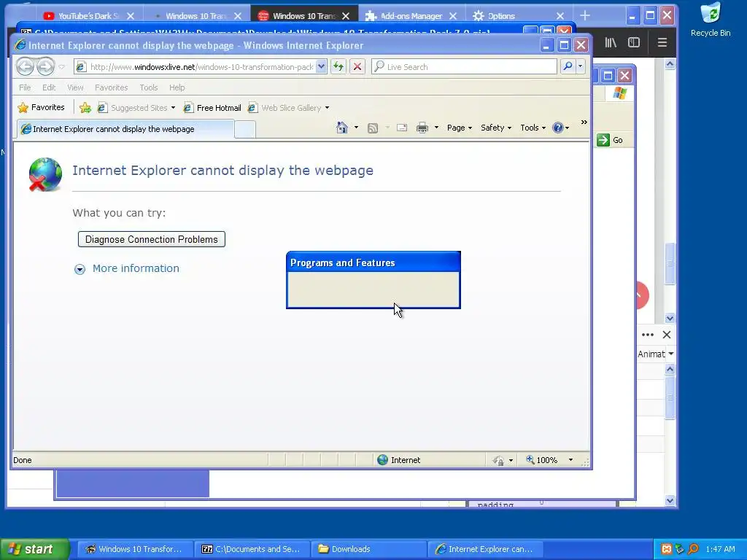Open the Favorites star button
Screen dimensions: 747x560
[41, 108]
